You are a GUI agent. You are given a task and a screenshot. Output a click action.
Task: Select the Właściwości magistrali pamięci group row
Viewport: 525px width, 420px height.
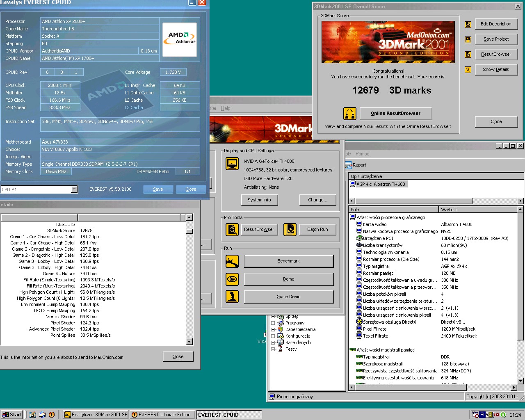(383, 350)
